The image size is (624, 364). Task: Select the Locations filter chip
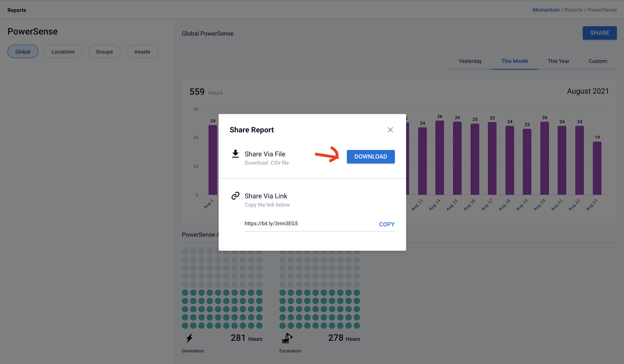(63, 51)
